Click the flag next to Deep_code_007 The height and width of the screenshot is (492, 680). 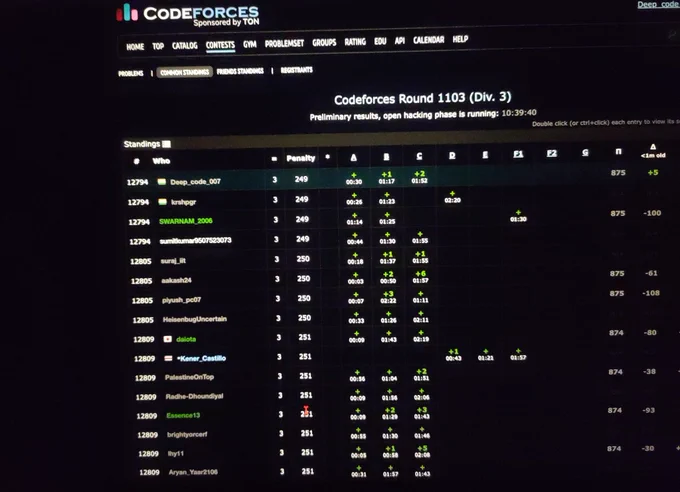[x=162, y=182]
